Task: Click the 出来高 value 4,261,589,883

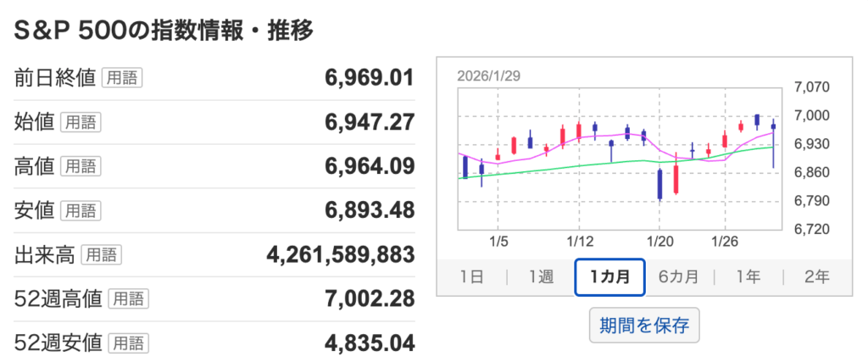Action: coord(341,254)
